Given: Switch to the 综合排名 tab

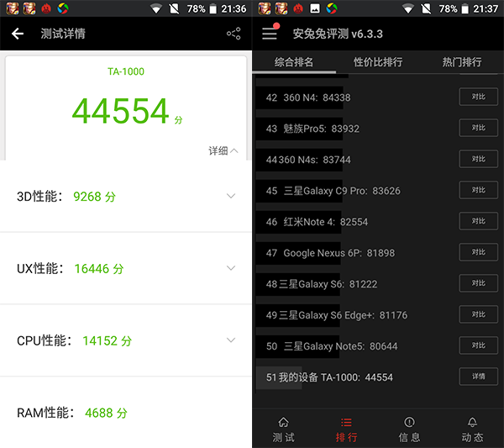Looking at the screenshot, I should [294, 61].
